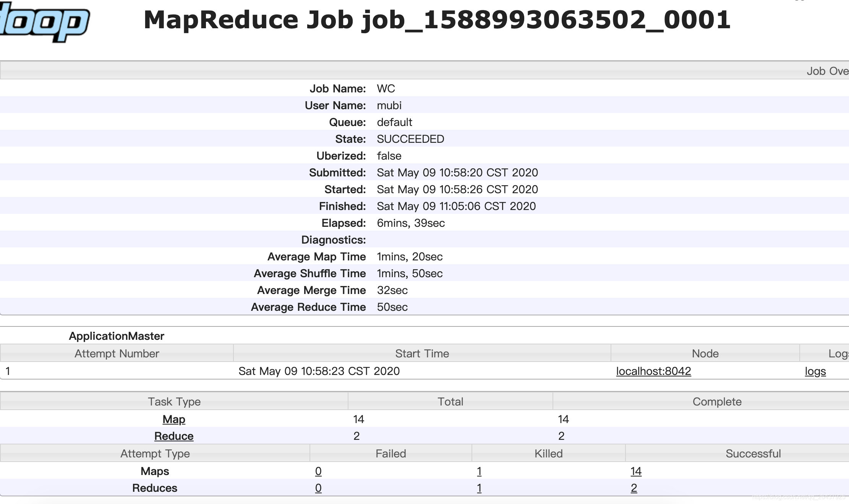849x504 pixels.
Task: Click the Attempt Number column header
Action: click(x=117, y=354)
